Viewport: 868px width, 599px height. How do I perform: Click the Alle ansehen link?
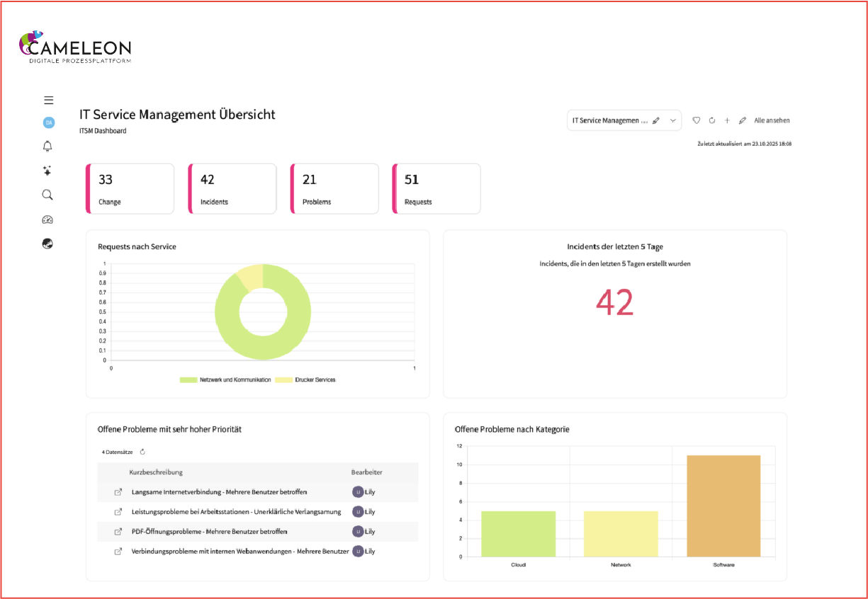(x=772, y=121)
